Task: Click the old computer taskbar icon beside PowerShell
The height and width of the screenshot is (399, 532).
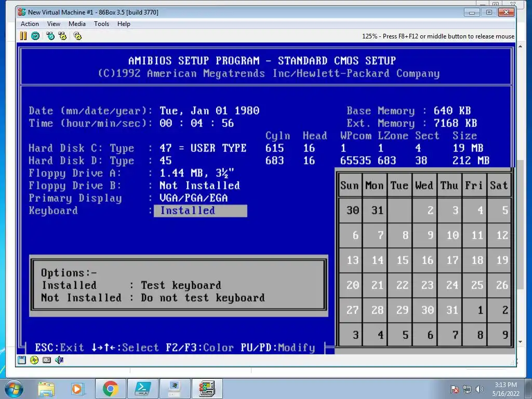Action: click(x=175, y=389)
